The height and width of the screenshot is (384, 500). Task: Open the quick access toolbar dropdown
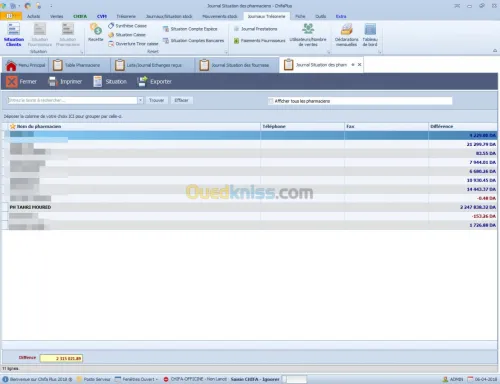(51, 6)
